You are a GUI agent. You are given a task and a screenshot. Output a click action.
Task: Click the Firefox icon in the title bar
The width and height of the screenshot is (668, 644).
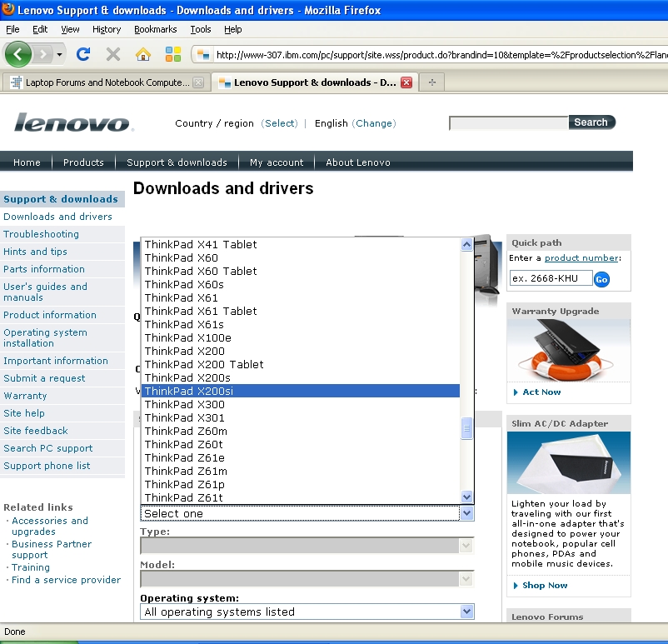(8, 9)
